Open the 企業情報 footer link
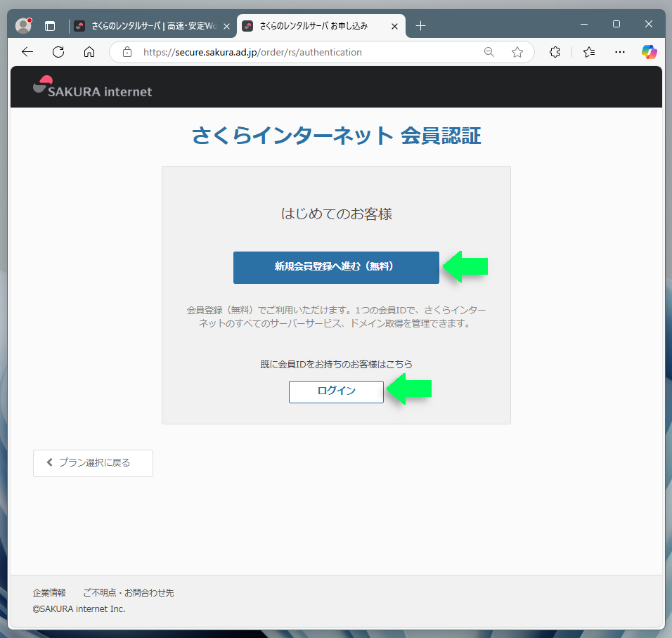672x638 pixels. tap(49, 592)
